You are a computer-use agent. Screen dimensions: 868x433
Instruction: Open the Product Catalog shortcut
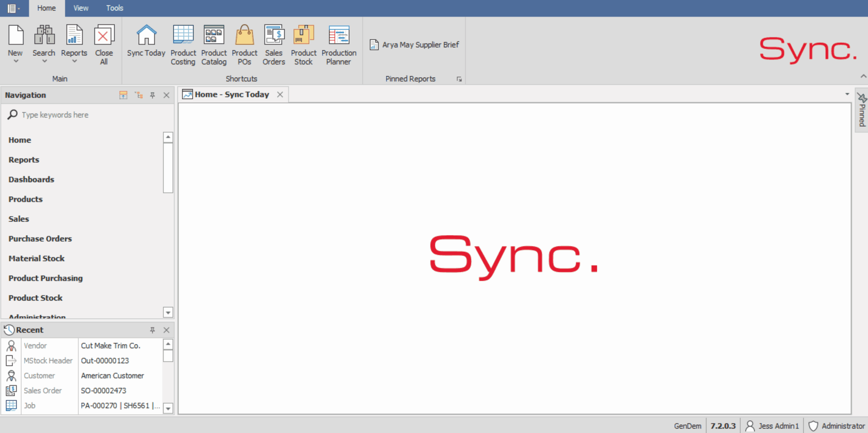214,45
